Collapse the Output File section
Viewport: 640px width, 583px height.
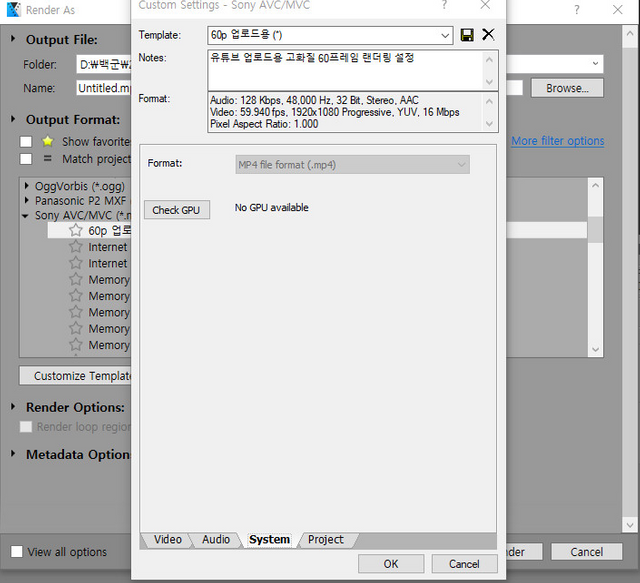pyautogui.click(x=13, y=39)
